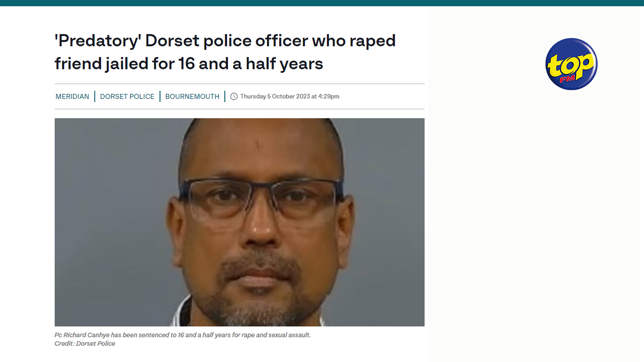The width and height of the screenshot is (644, 362).
Task: Click the clock icon beside the date
Action: tap(234, 97)
